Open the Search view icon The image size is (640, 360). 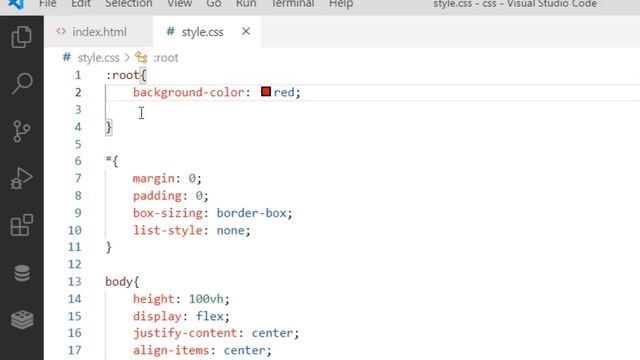point(22,84)
